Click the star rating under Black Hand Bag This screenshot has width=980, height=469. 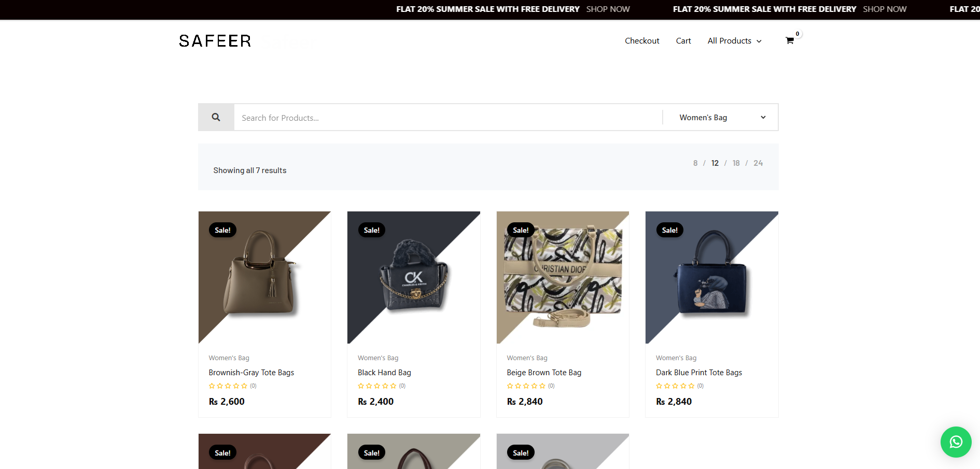click(x=377, y=386)
